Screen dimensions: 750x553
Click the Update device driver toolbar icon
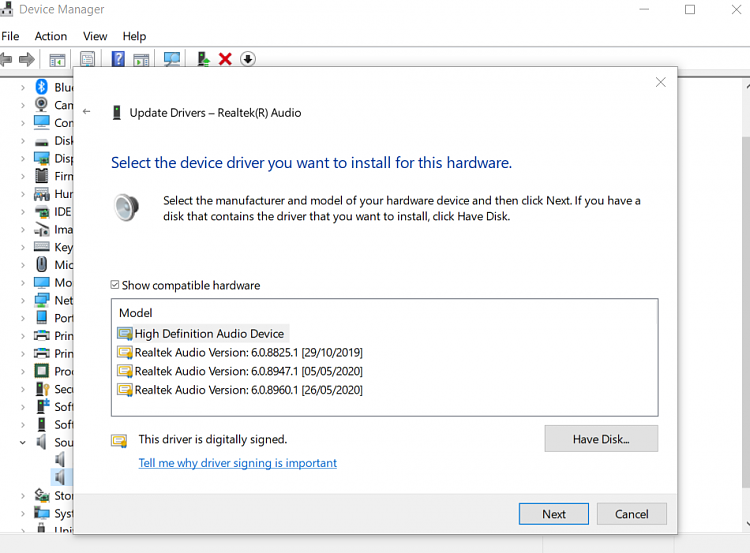click(204, 59)
